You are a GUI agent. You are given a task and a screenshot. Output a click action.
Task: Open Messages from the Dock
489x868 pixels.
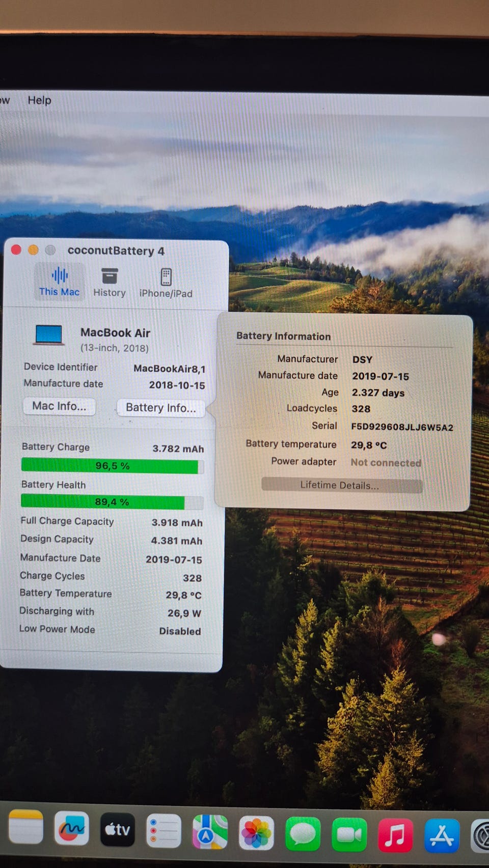tap(303, 834)
